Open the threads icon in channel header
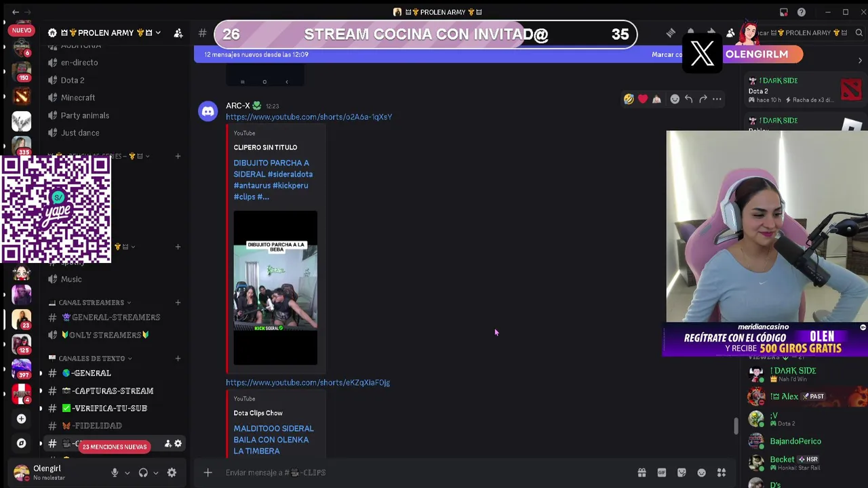The image size is (868, 488). pos(671,33)
